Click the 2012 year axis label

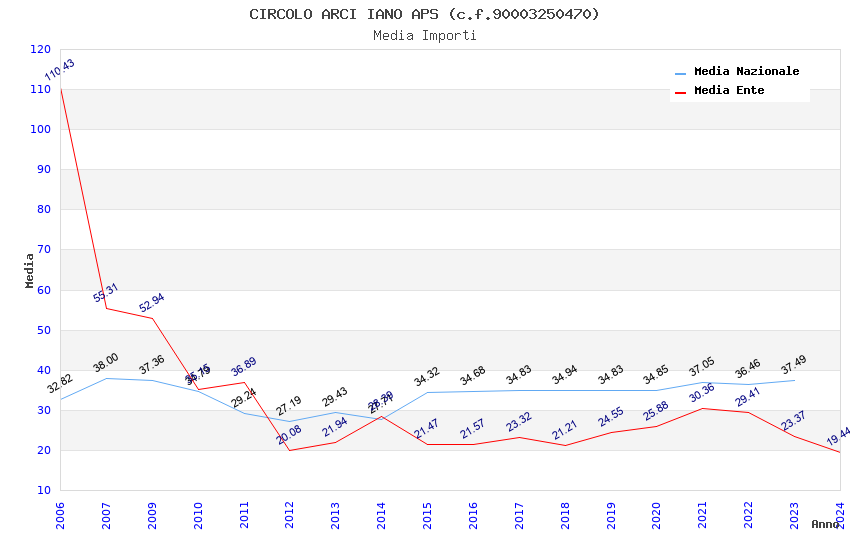point(289,515)
